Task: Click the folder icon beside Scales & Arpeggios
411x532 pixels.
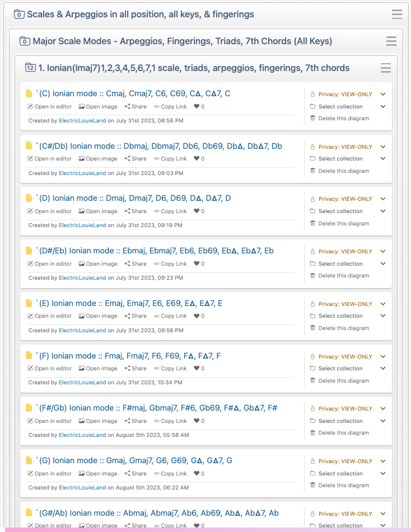Action: click(x=19, y=14)
